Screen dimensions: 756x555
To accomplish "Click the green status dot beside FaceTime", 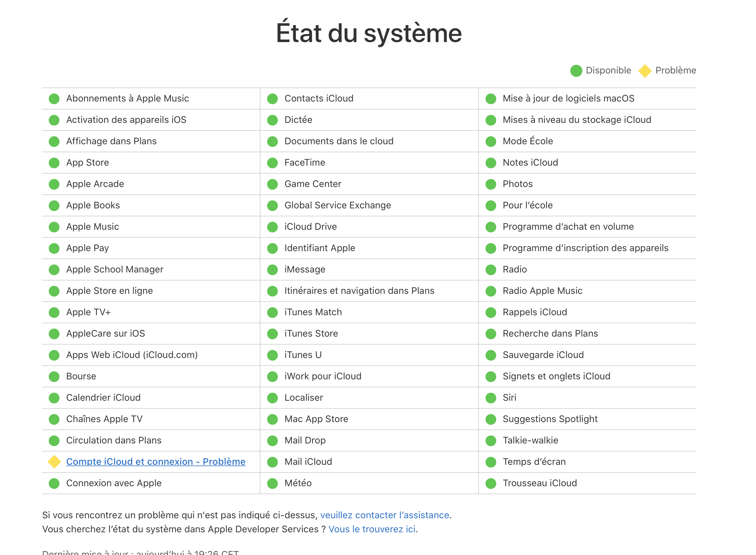I will [x=272, y=163].
